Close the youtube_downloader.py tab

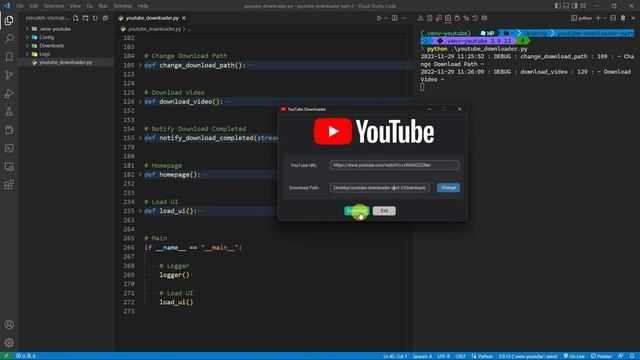coord(184,18)
